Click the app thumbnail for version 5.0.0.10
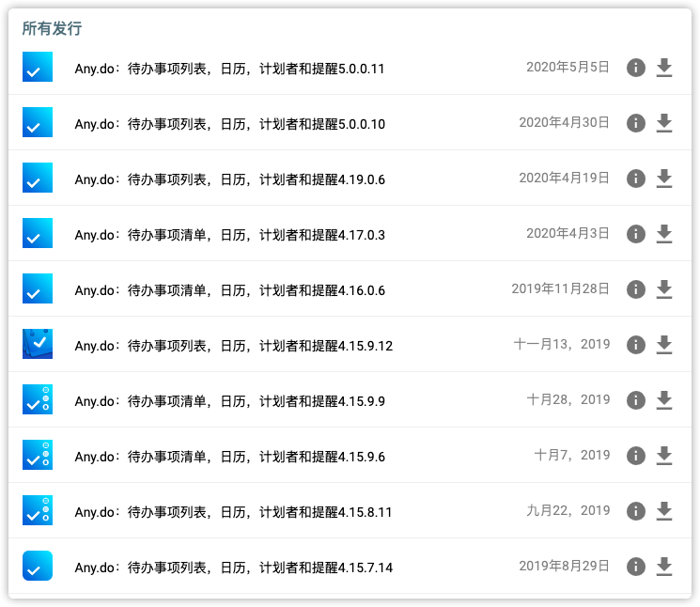Viewport: 700px width, 607px height. [38, 123]
